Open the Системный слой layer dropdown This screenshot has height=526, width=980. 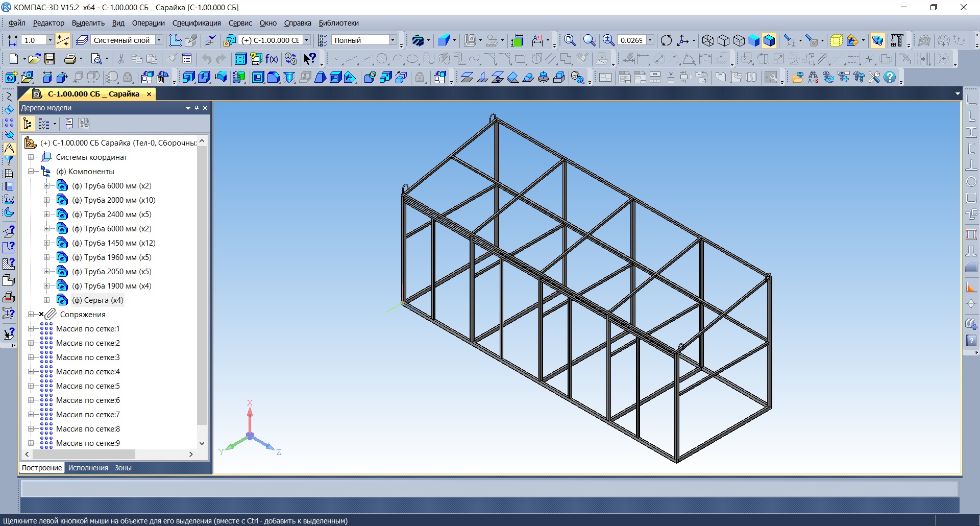coord(159,40)
